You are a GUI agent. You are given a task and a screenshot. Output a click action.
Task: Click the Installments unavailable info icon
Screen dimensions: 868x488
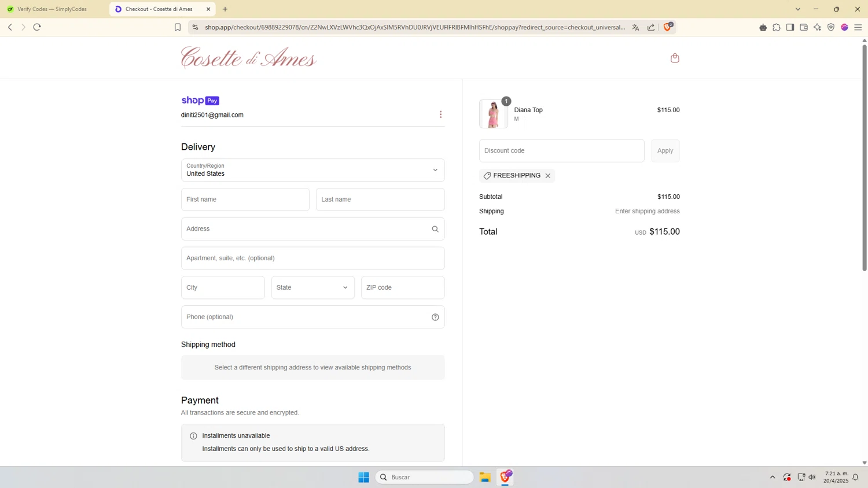193,436
